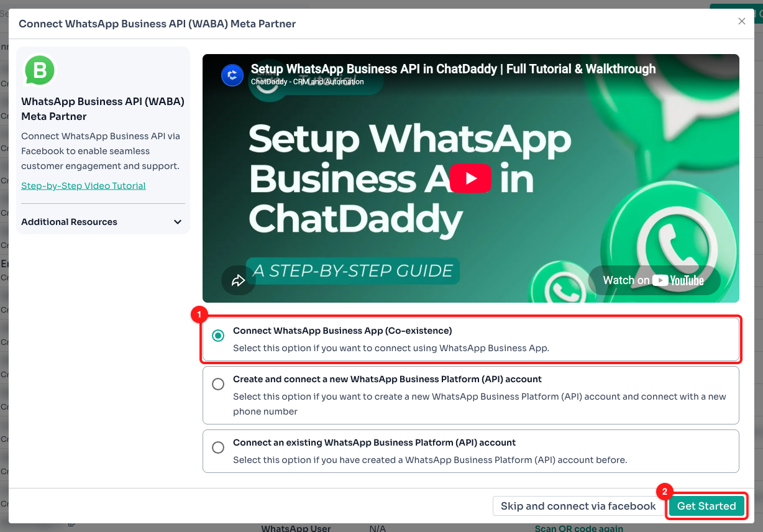
Task: Expand the Additional Resources section
Action: pyautogui.click(x=103, y=222)
